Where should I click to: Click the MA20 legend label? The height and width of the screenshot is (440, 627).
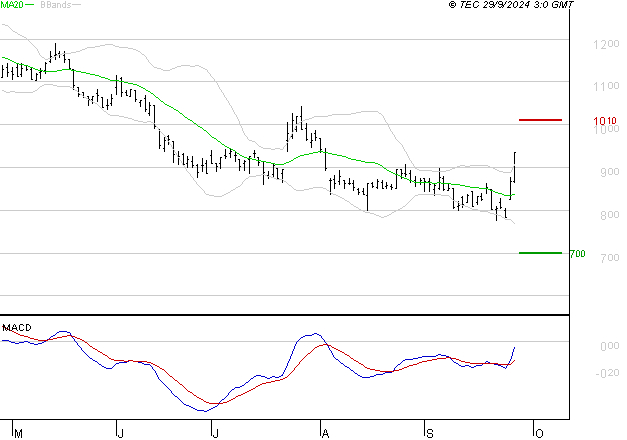click(x=12, y=4)
